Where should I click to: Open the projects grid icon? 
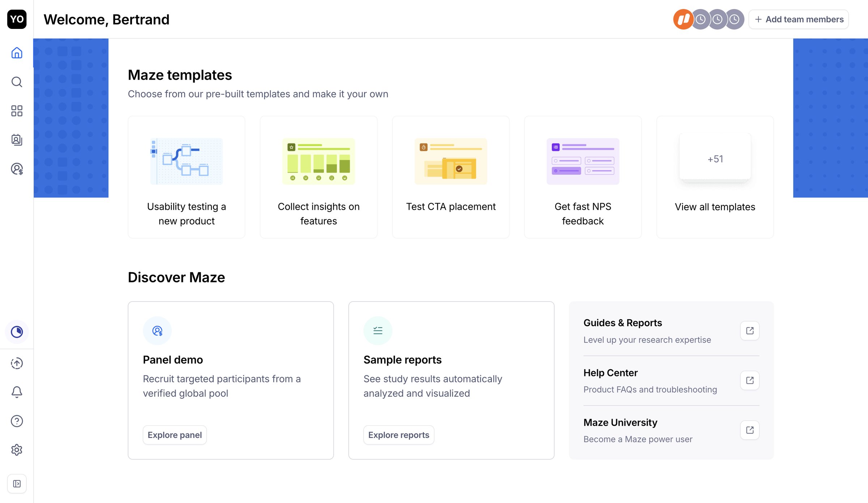(17, 111)
